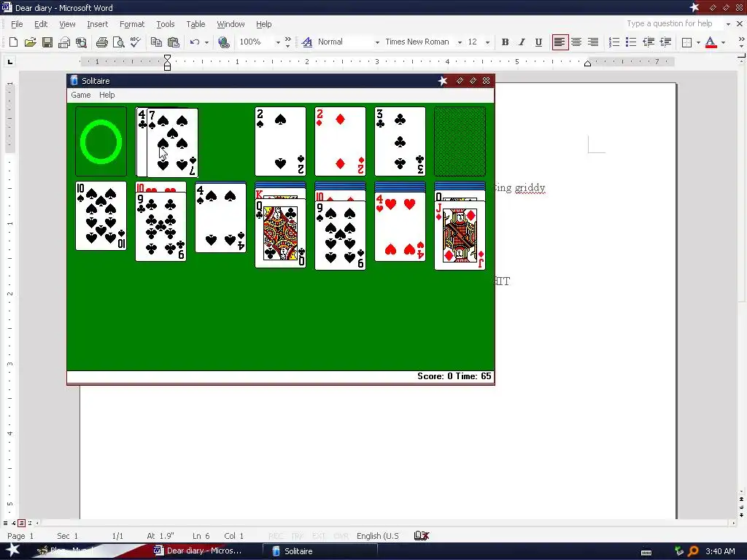The height and width of the screenshot is (560, 747).
Task: Expand the Undo history dropdown arrow
Action: 206,42
